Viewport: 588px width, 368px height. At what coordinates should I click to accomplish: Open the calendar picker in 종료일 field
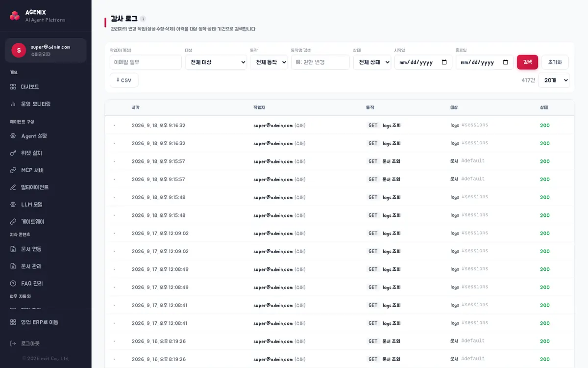(x=506, y=62)
